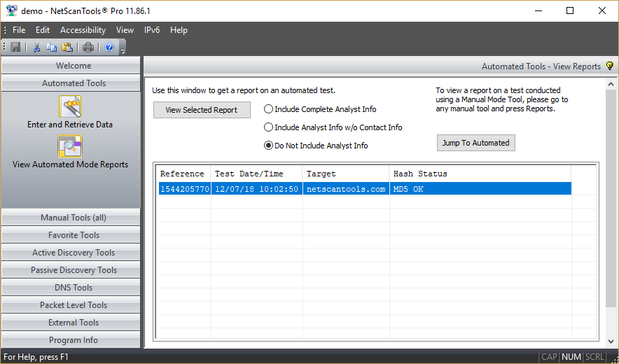The width and height of the screenshot is (619, 364).
Task: Expand Manual Tools (all) group
Action: (x=71, y=218)
